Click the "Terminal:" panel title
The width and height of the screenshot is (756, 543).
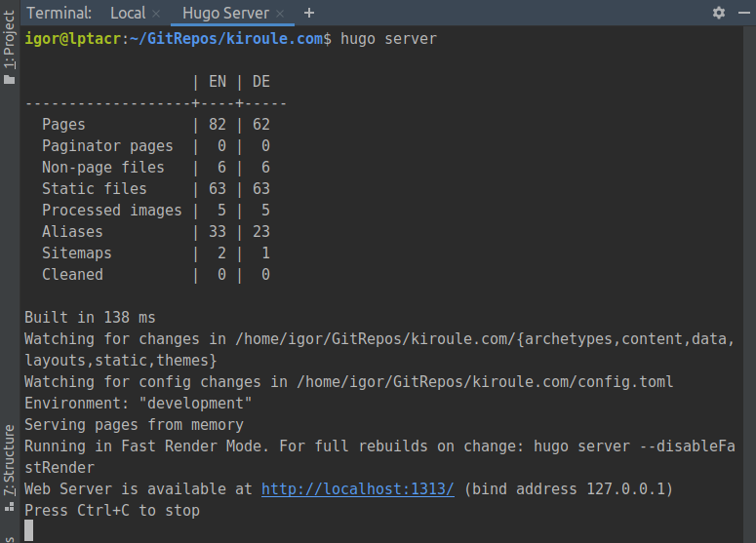[59, 13]
